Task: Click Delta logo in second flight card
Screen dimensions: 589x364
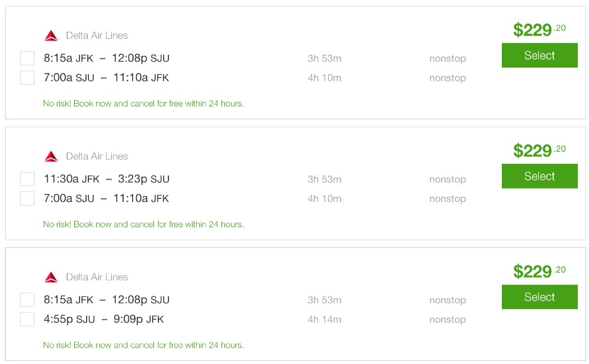Action: (51, 157)
